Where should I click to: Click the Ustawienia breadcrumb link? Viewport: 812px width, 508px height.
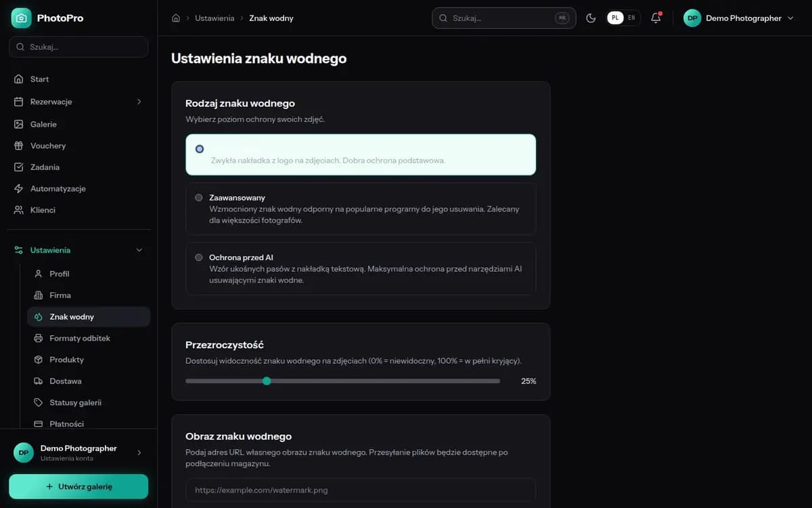coord(215,18)
